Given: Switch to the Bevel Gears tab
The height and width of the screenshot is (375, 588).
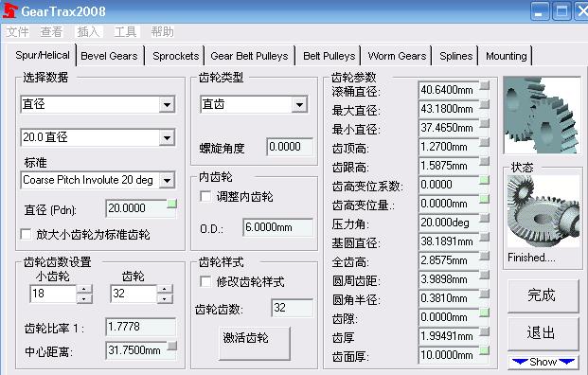Looking at the screenshot, I should [x=109, y=56].
